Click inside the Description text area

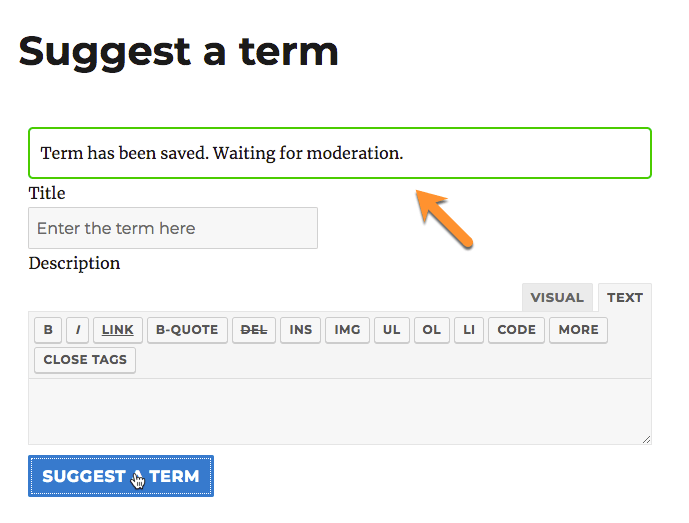click(x=340, y=411)
